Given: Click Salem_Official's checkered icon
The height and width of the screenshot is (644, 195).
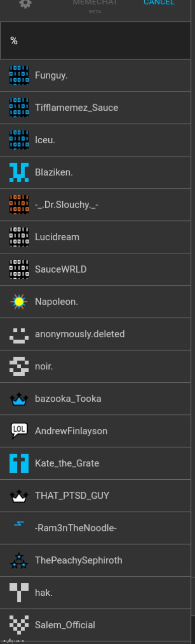Looking at the screenshot, I should [19, 625].
